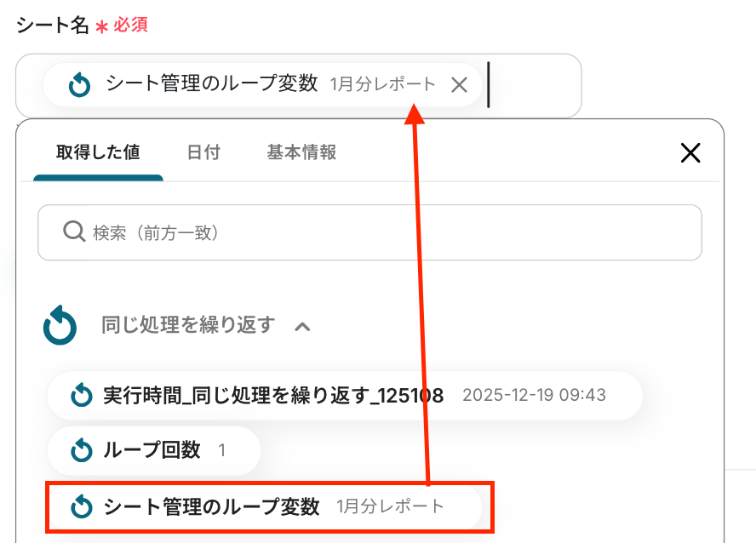Click the loop icon inside the シート名 chip
This screenshot has width=756, height=543.
[x=79, y=85]
